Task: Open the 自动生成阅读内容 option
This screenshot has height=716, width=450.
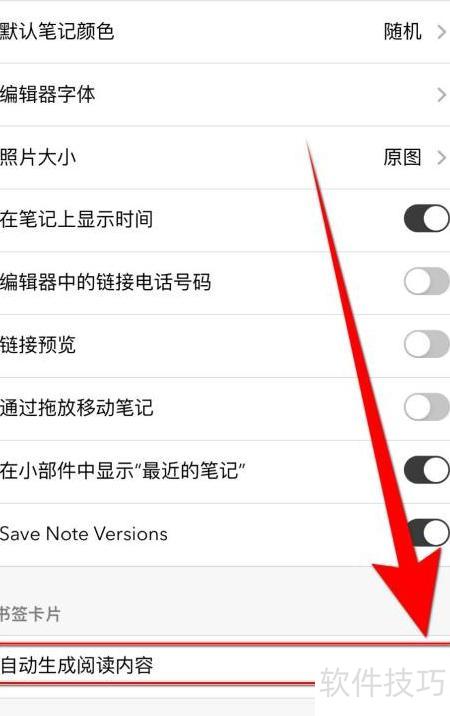Action: pyautogui.click(x=225, y=665)
